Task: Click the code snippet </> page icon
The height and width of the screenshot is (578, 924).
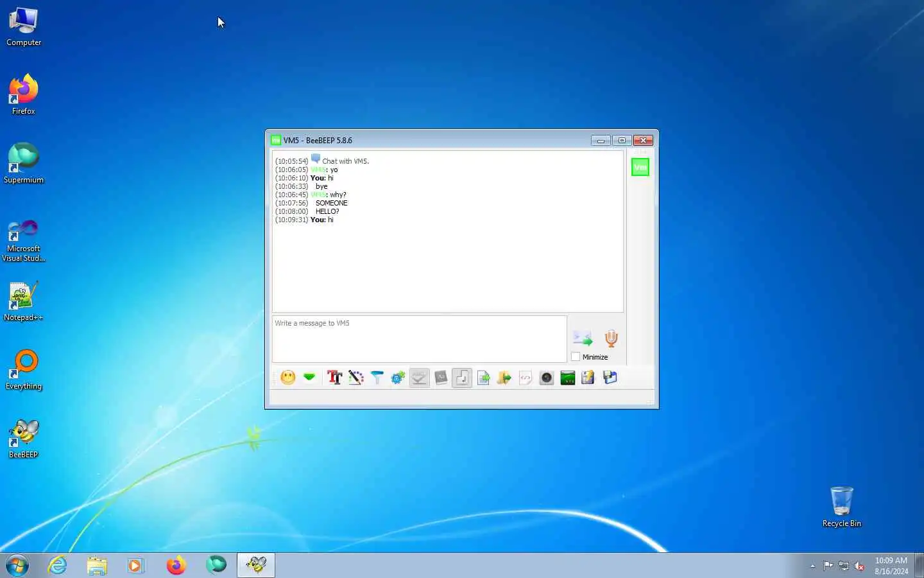Action: coord(526,378)
